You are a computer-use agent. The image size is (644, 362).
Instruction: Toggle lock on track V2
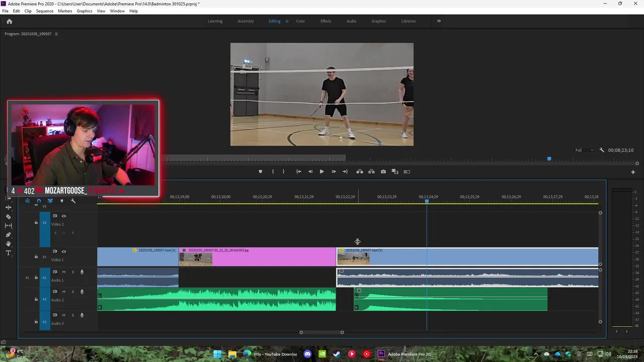36,222
